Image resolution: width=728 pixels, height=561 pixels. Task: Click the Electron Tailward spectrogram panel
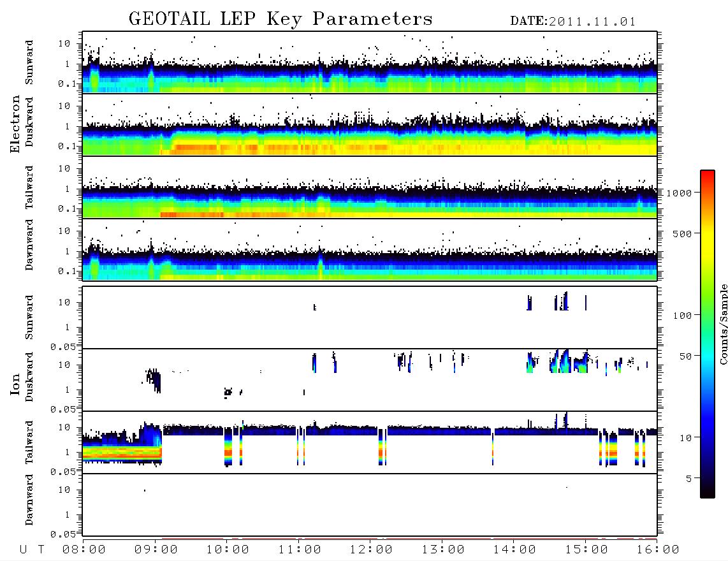[x=370, y=187]
